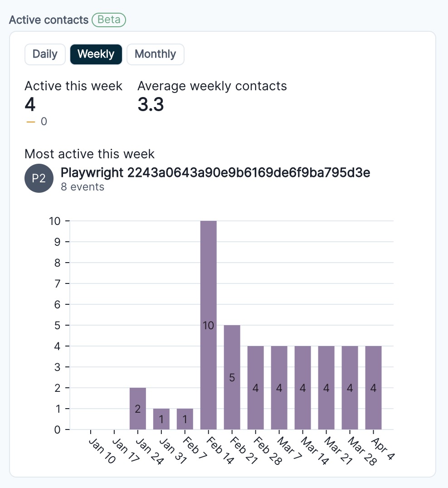Open the Playwright contact name link
This screenshot has width=448, height=488.
(215, 173)
